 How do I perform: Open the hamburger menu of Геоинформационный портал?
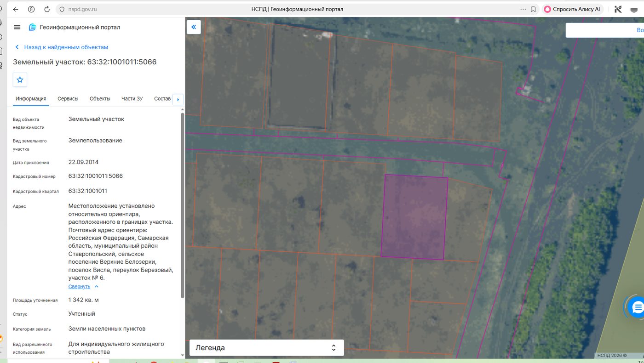pos(17,27)
